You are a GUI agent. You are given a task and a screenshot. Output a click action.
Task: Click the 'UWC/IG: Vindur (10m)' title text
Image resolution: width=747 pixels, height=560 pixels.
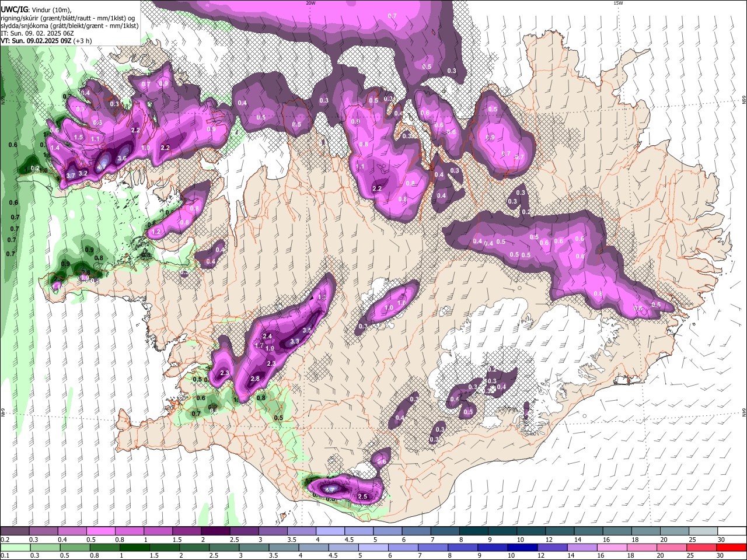36,9
